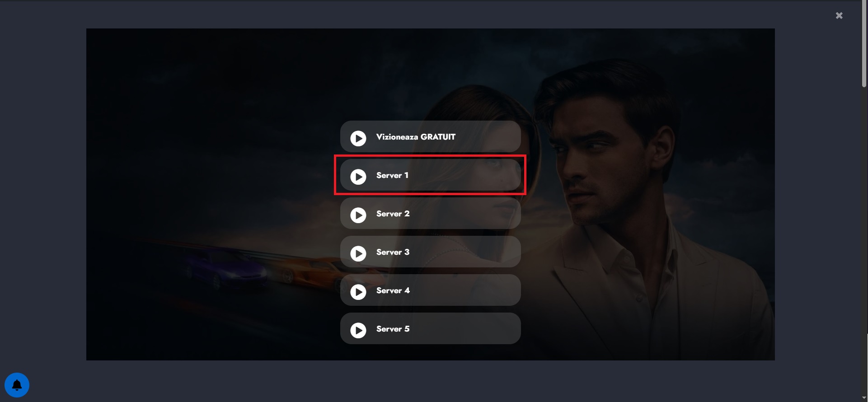Click the play icon on Server 3

[x=358, y=253]
